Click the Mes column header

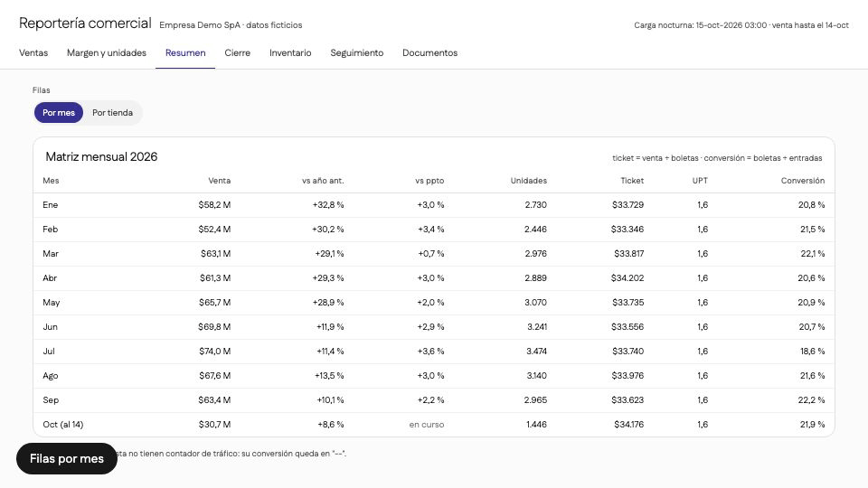click(x=51, y=181)
